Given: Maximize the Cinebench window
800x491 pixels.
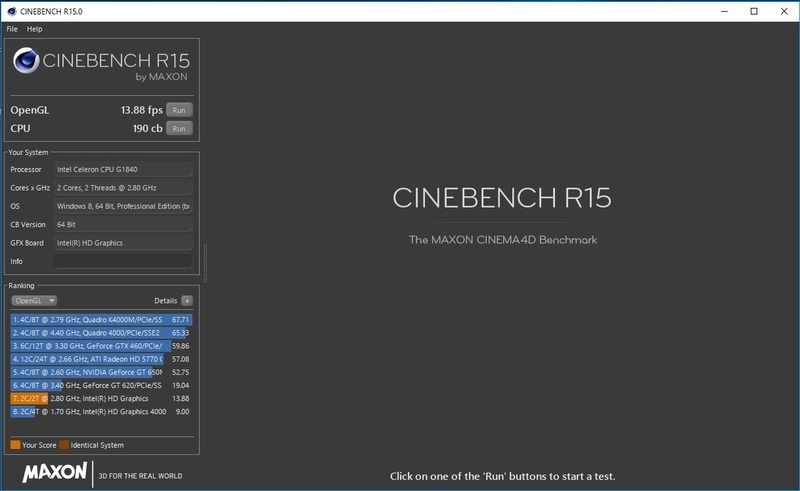Looking at the screenshot, I should tap(754, 11).
